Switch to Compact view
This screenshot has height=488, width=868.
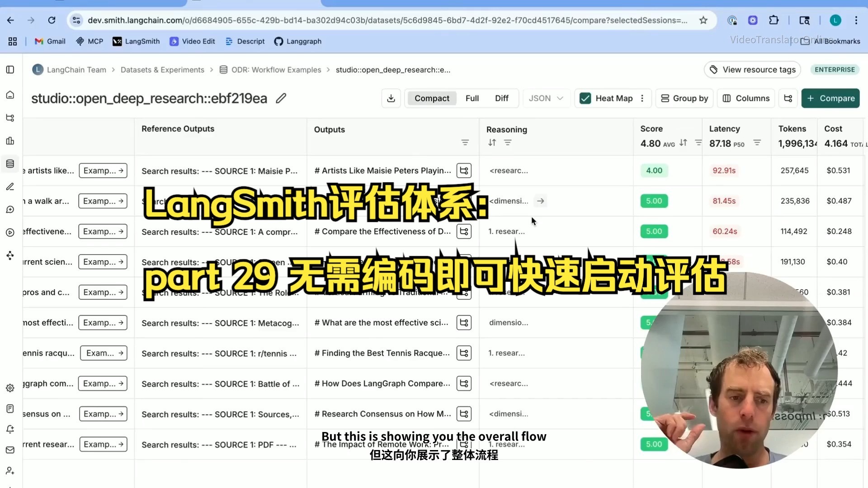(x=432, y=98)
